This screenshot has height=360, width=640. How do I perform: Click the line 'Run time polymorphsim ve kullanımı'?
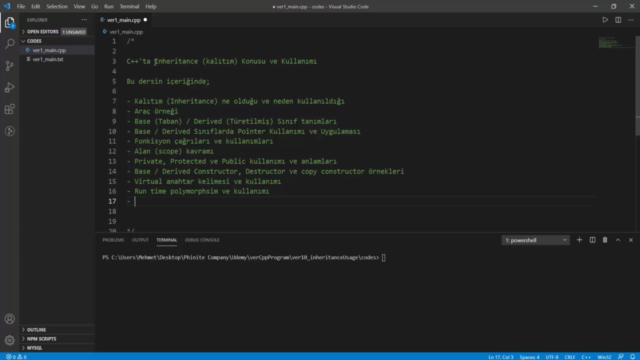[x=202, y=191]
